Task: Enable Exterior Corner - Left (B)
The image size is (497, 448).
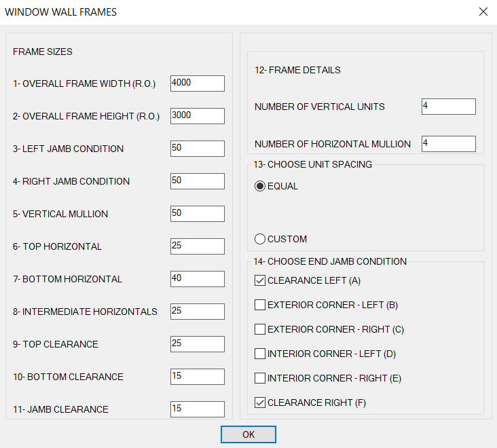Action: point(260,305)
